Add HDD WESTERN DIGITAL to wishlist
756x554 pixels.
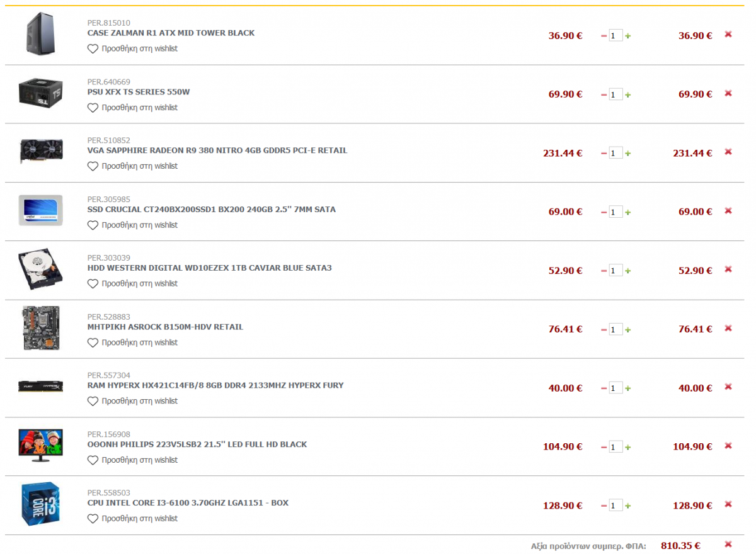pos(132,284)
